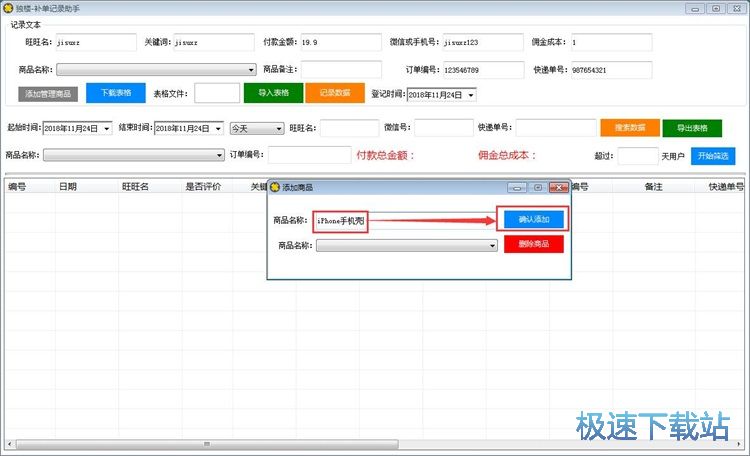Click the red 佣金总成本 label

tap(507, 156)
